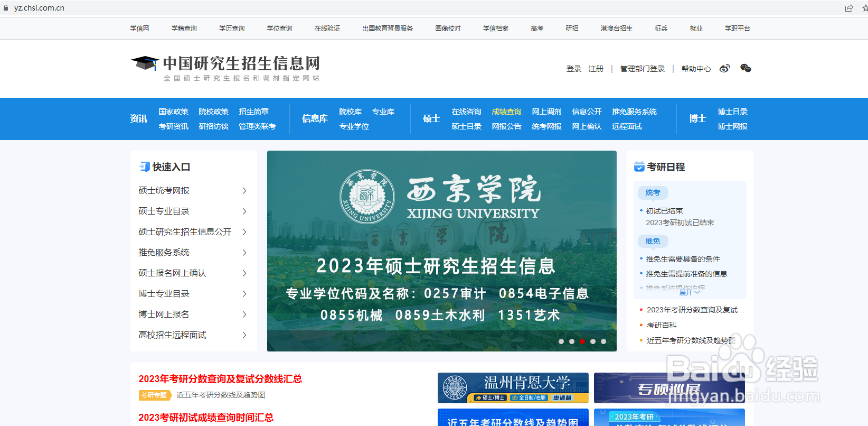Open 学信网 in top navigation
868x426 pixels.
pyautogui.click(x=140, y=29)
